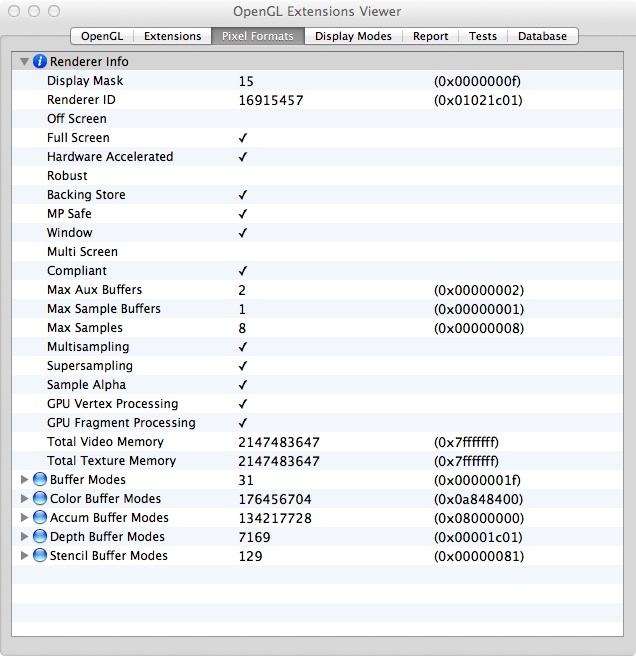Select the Renderer ID value 16915457

tap(271, 100)
